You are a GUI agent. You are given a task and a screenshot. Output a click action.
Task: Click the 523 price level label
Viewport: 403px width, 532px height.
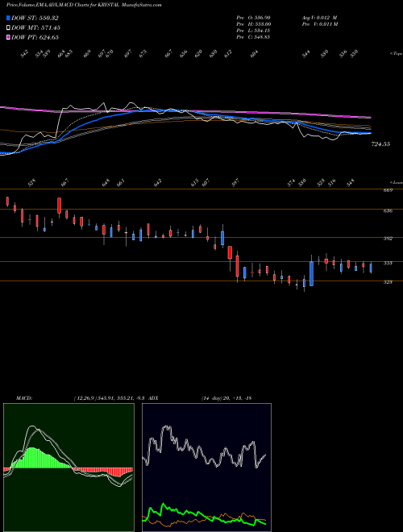388,282
